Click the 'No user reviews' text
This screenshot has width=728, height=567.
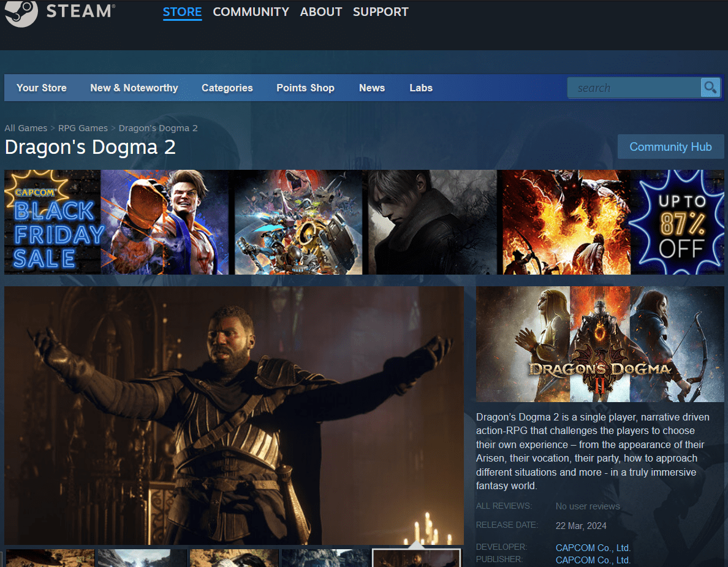pyautogui.click(x=588, y=506)
